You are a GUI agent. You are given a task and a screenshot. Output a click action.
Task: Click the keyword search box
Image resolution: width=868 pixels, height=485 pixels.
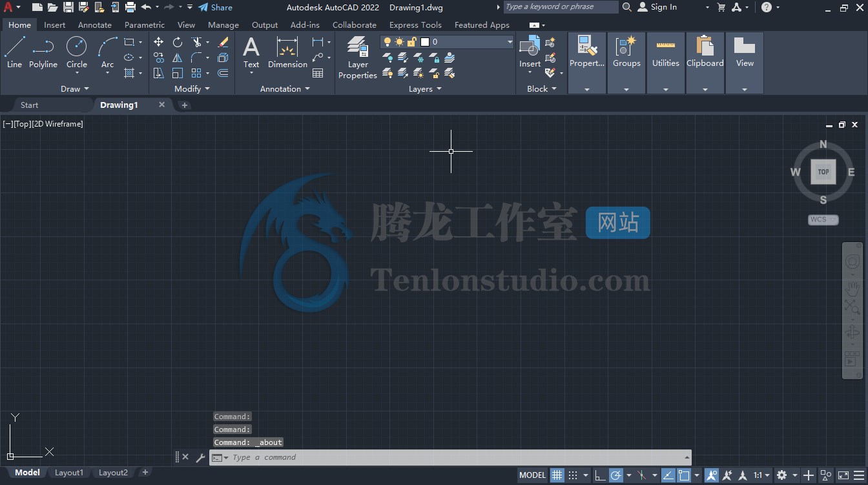[x=561, y=7]
